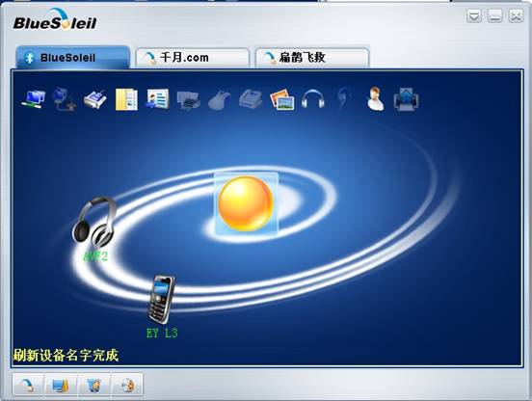Viewport: 532px width, 401px height.
Task: Select the headphones device on the orbit
Action: coord(94,223)
